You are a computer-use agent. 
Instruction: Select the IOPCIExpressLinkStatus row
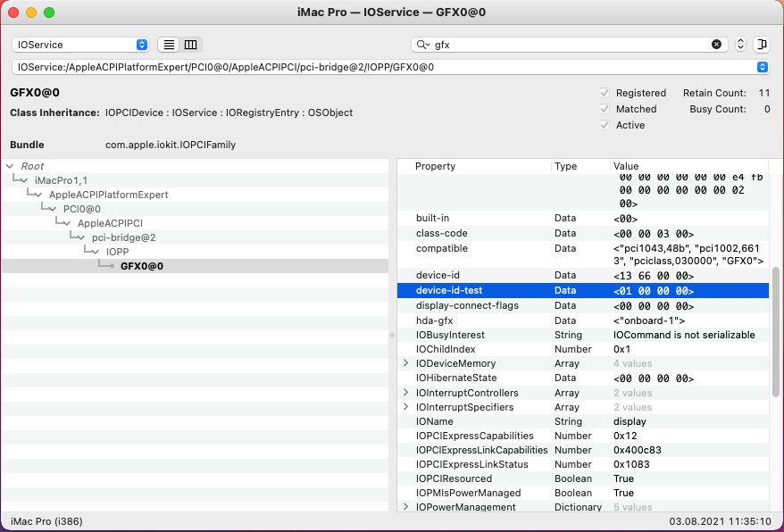[x=583, y=464]
